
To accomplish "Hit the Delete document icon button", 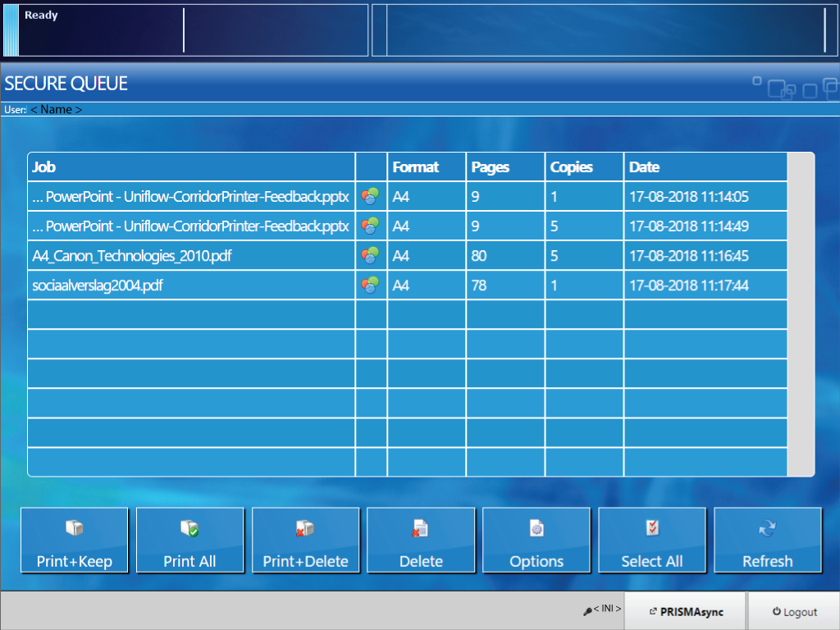I will click(x=421, y=530).
